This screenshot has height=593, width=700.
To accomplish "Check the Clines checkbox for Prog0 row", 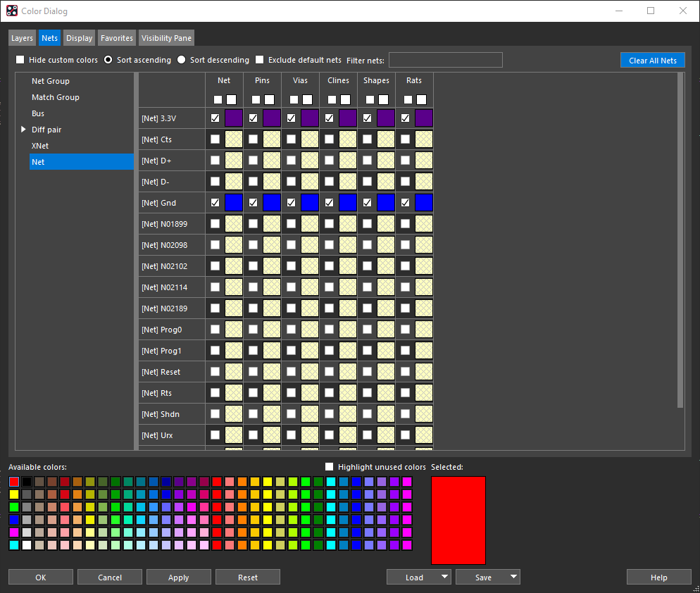I will tap(329, 329).
